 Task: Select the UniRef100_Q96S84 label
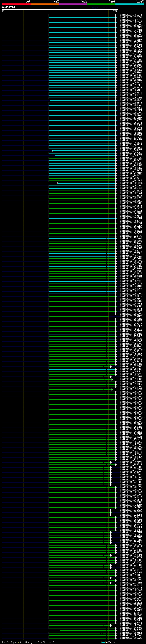[131, 103]
